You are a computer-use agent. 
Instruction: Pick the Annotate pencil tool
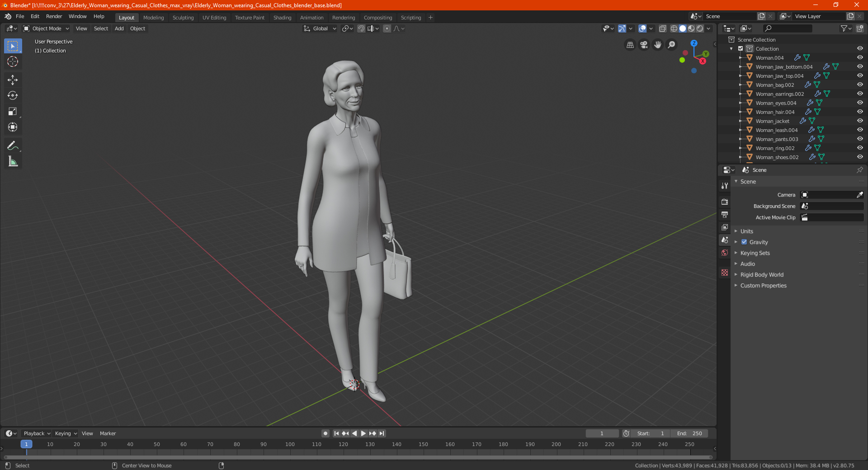point(13,146)
